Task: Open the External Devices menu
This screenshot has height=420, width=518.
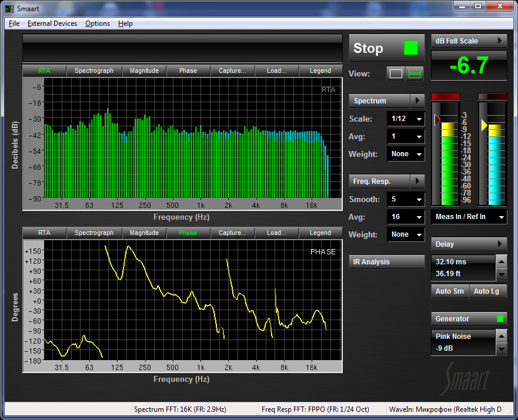Action: pos(52,23)
